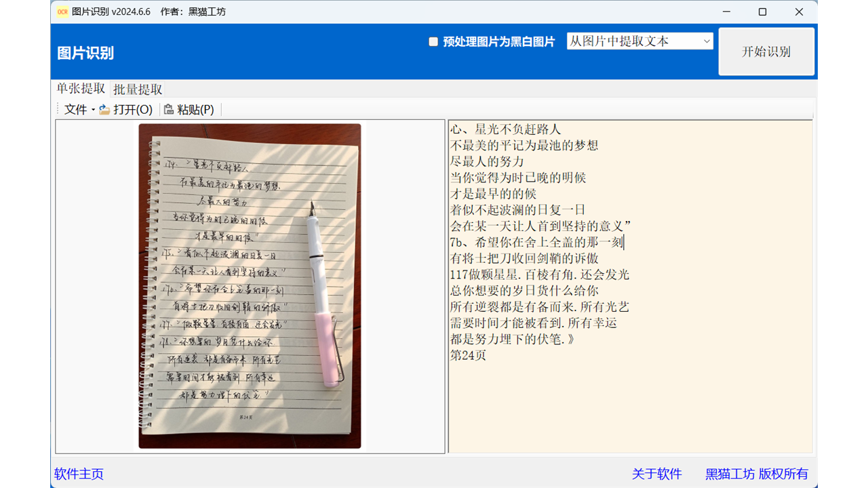Viewport: 868px width, 488px height.
Task: Maximize the 图片识别 window
Action: pos(762,12)
